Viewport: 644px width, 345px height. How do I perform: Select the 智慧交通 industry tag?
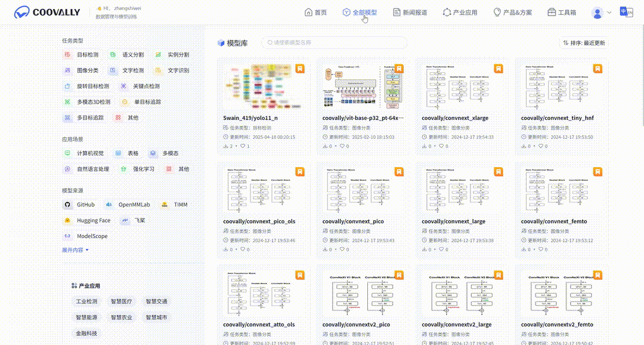click(156, 301)
